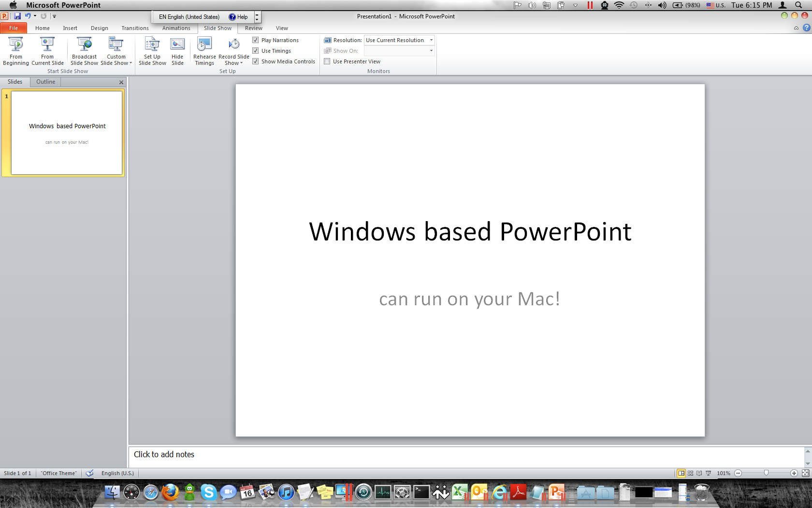
Task: Click the Windows based PowerPoint title text
Action: (x=470, y=232)
